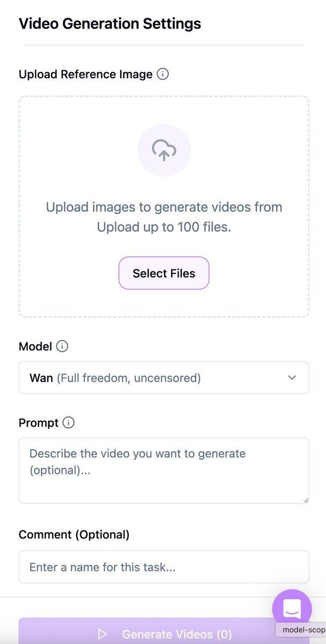Viewport: 326px width, 644px height.
Task: Click the Upload Reference Image label
Action: click(x=86, y=74)
